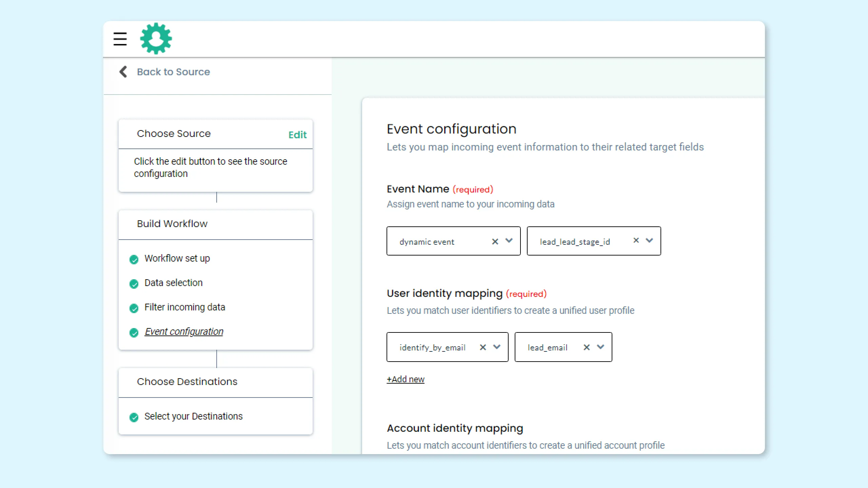Click the Build Workflow heading
The height and width of the screenshot is (488, 868).
tap(172, 224)
